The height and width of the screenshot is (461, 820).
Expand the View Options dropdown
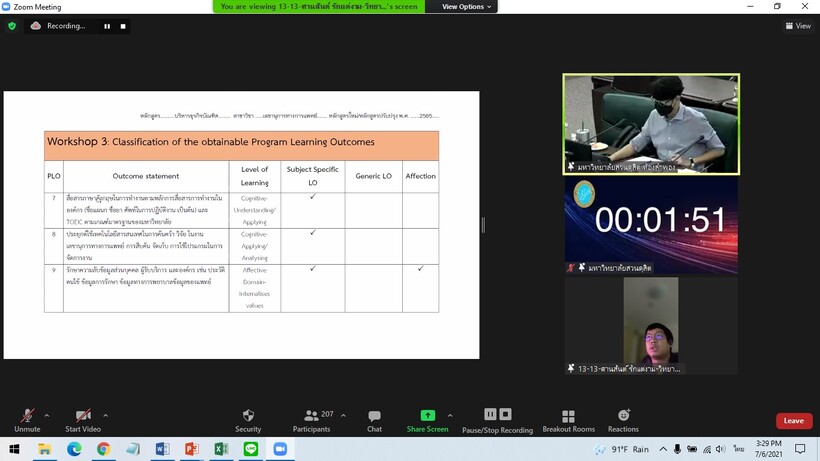point(466,7)
